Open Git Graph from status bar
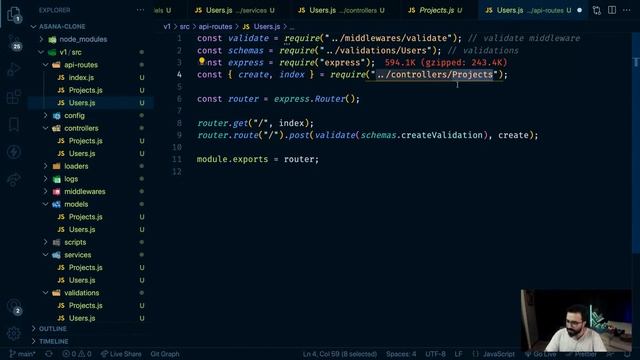Screen dimensions: 640x360 point(164,354)
